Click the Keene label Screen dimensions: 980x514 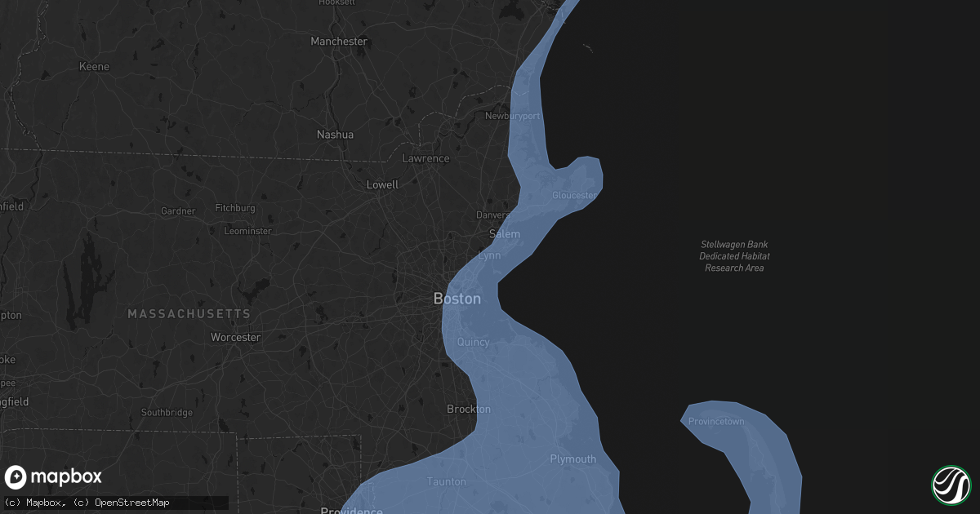coord(94,67)
